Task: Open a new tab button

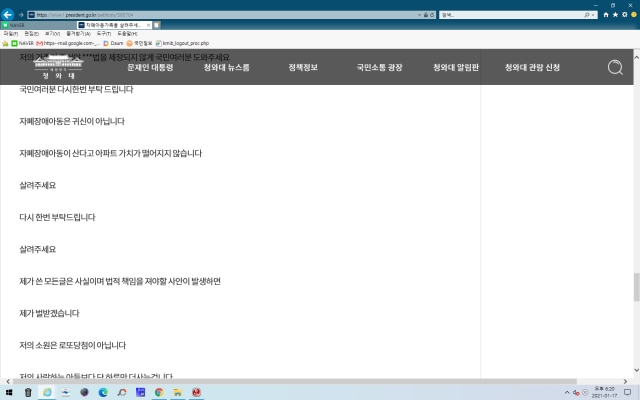Action: (x=157, y=25)
